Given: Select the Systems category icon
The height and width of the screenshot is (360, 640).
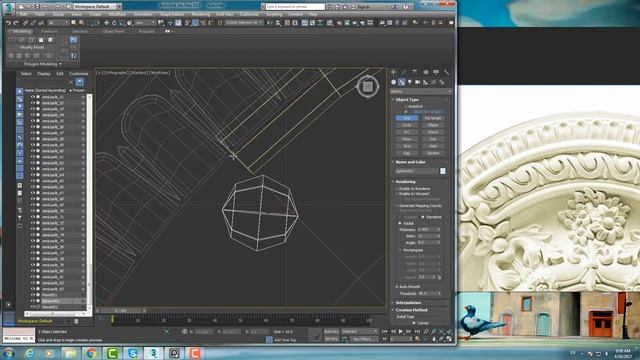Looking at the screenshot, I should [442, 82].
